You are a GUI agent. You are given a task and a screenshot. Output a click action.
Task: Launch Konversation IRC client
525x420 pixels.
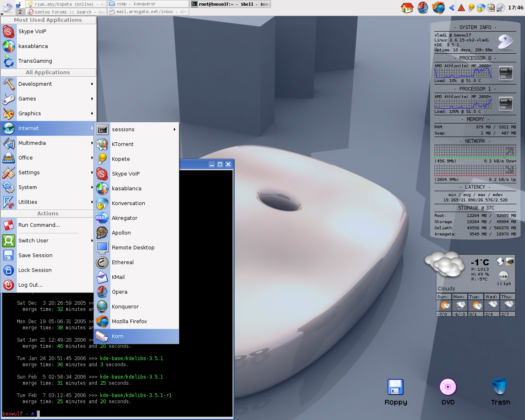click(137, 203)
